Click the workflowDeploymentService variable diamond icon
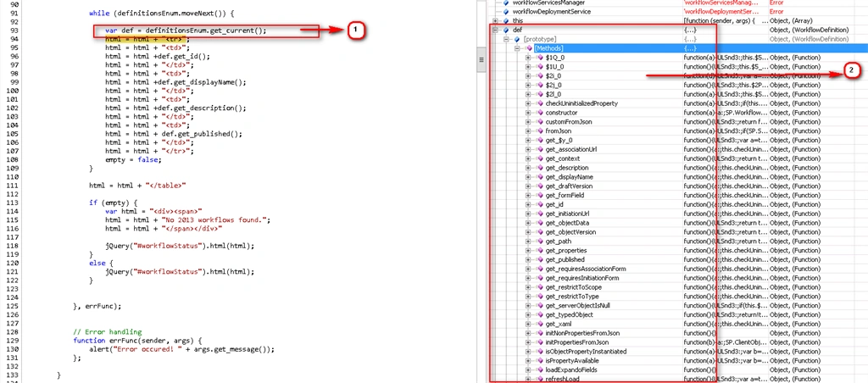This screenshot has height=383, width=868. tap(505, 12)
